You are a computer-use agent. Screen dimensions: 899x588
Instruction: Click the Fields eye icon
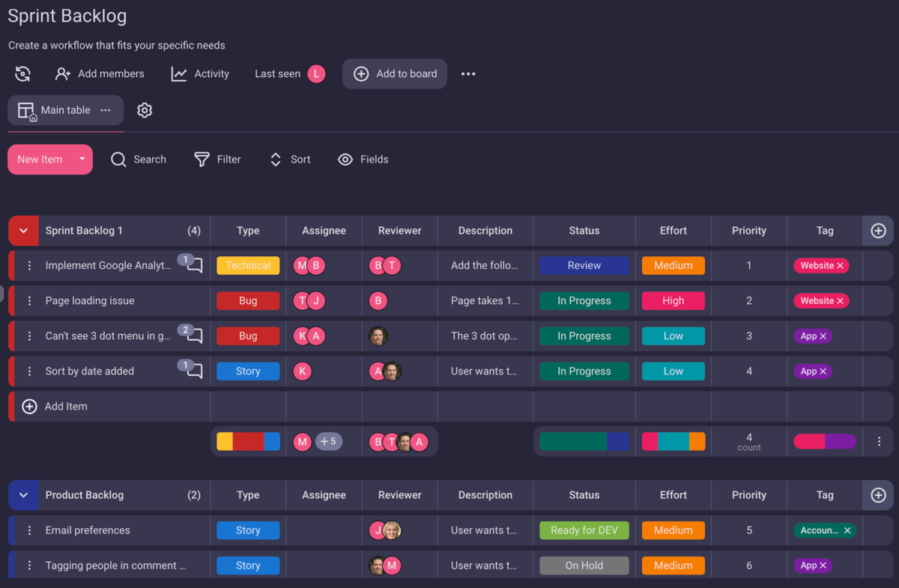click(345, 160)
